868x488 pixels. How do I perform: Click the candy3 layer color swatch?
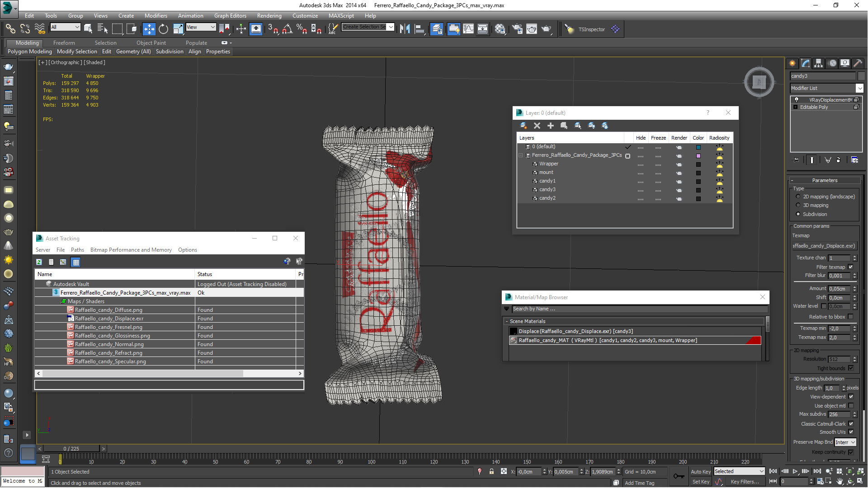[698, 190]
